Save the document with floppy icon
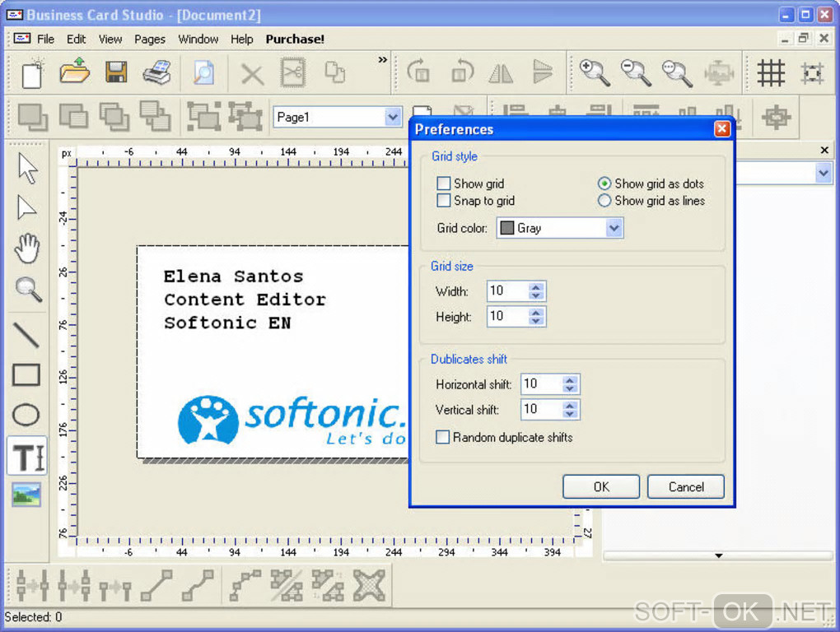Image resolution: width=840 pixels, height=632 pixels. click(x=116, y=72)
